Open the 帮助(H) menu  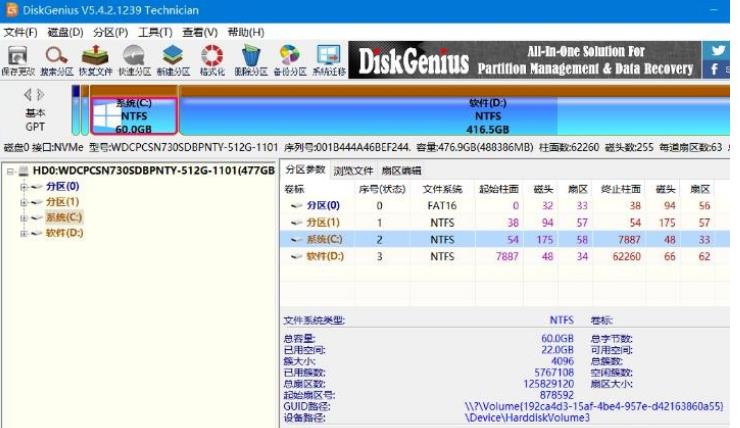click(x=246, y=32)
